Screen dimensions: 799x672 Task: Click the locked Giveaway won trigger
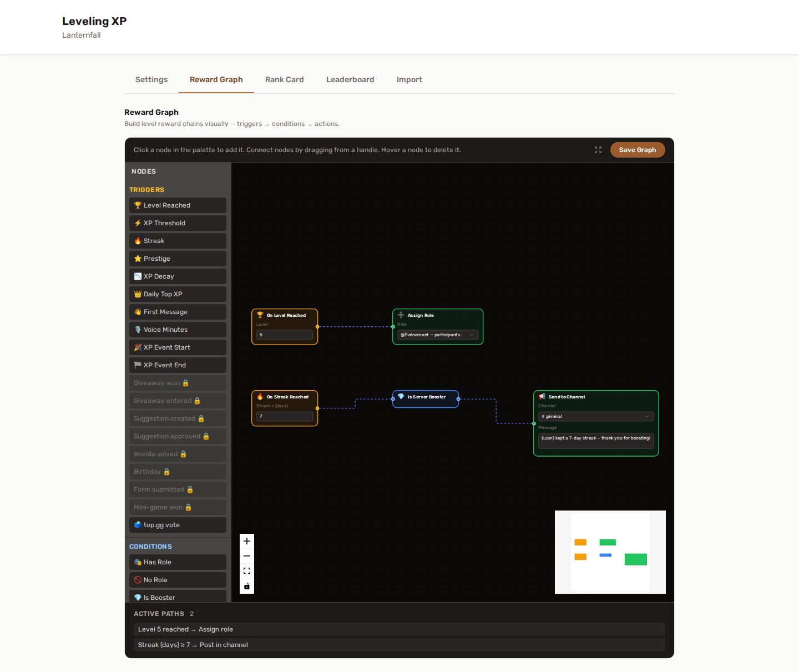tap(178, 383)
